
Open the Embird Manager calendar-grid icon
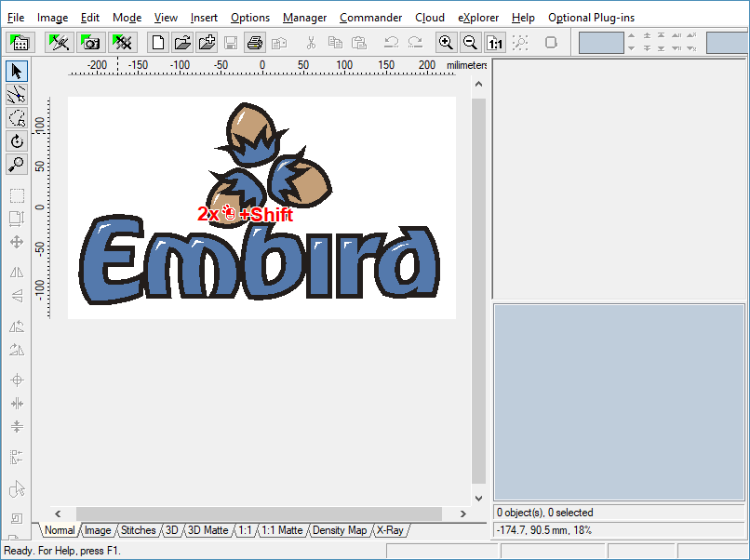[20, 43]
